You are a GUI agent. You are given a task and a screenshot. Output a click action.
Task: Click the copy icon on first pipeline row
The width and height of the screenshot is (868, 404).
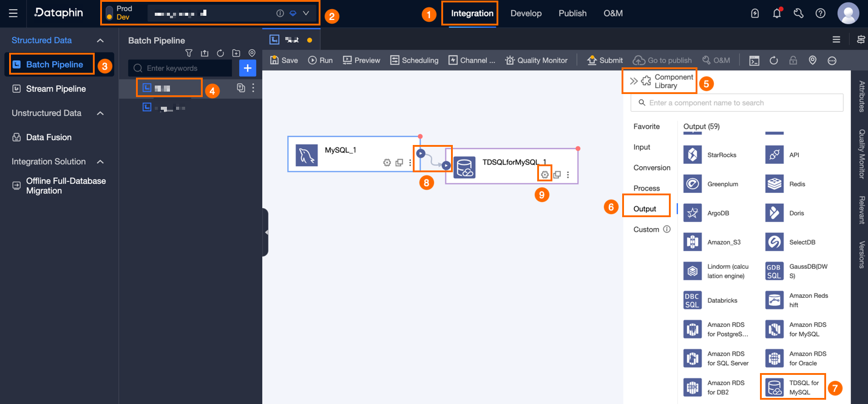pyautogui.click(x=241, y=88)
